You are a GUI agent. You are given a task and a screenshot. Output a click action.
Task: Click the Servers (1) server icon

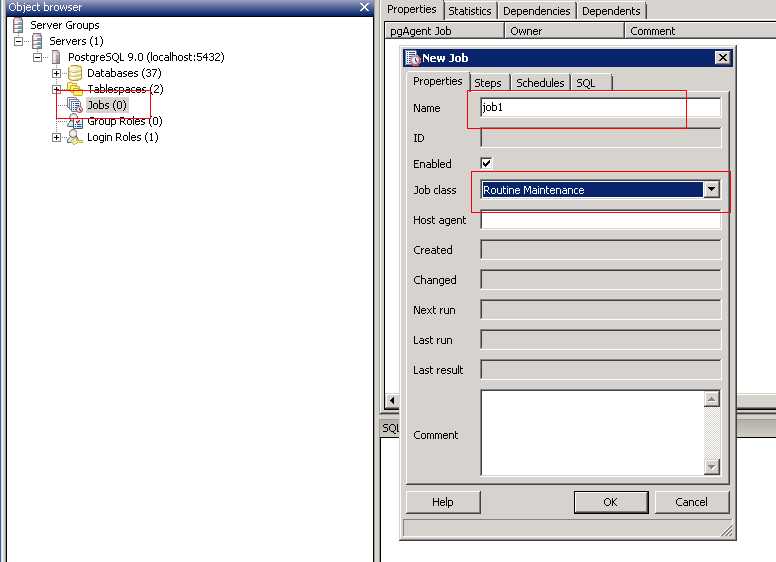coord(37,41)
